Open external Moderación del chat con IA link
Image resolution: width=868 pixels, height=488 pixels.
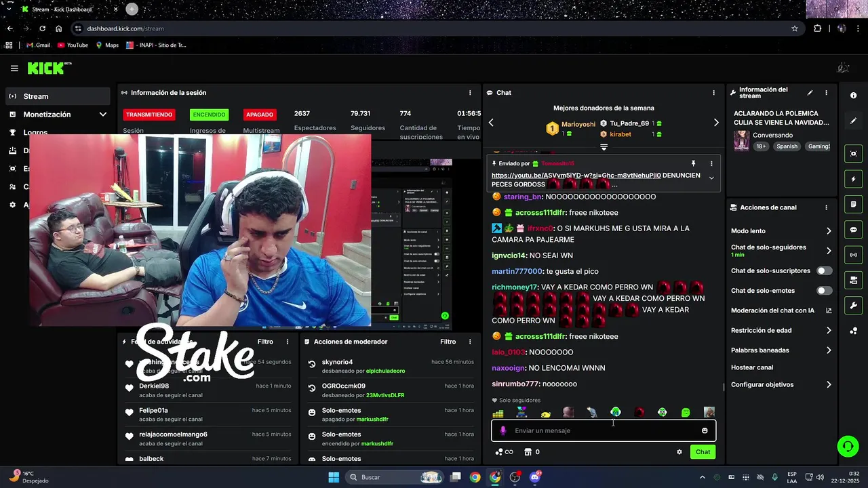(x=829, y=310)
